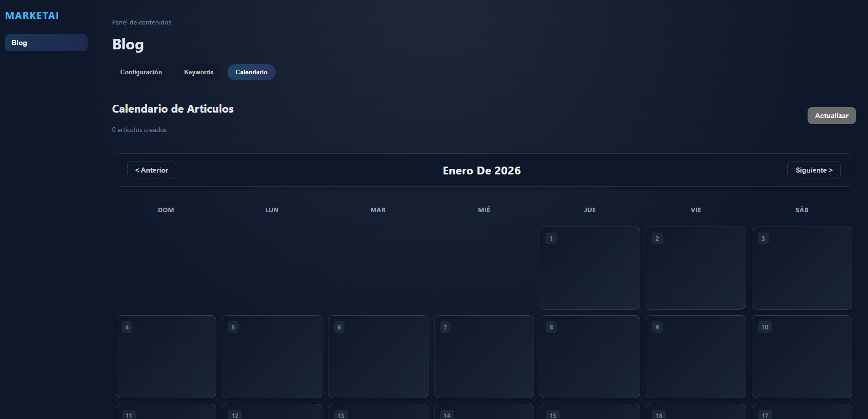Select the day 13 cell
Viewport: 868px width, 419px height.
(x=378, y=412)
